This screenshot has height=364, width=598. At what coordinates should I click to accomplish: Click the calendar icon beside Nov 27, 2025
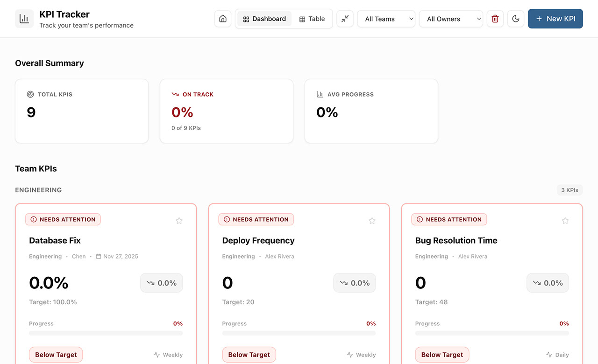click(98, 256)
